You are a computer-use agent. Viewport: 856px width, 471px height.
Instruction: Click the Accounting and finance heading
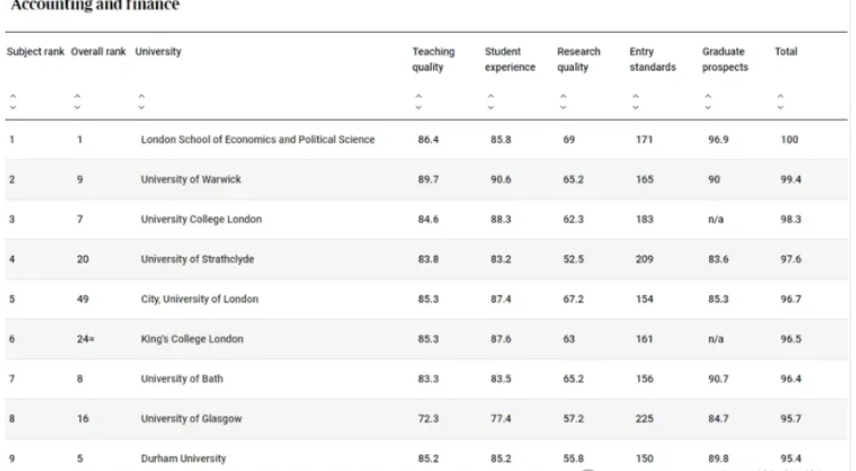pyautogui.click(x=94, y=7)
